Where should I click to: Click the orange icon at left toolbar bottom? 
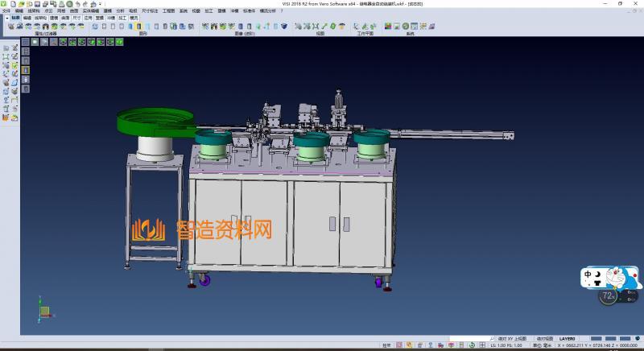pyautogui.click(x=6, y=118)
